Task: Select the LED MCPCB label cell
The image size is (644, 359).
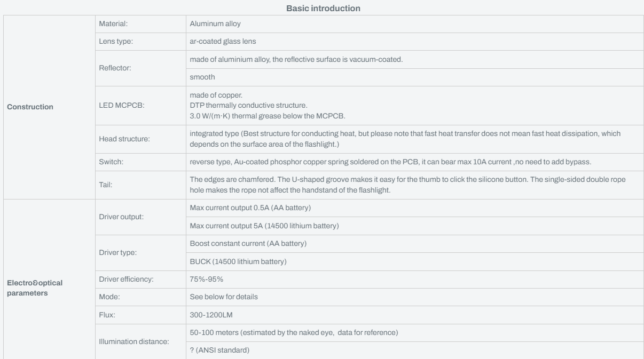Action: point(140,107)
